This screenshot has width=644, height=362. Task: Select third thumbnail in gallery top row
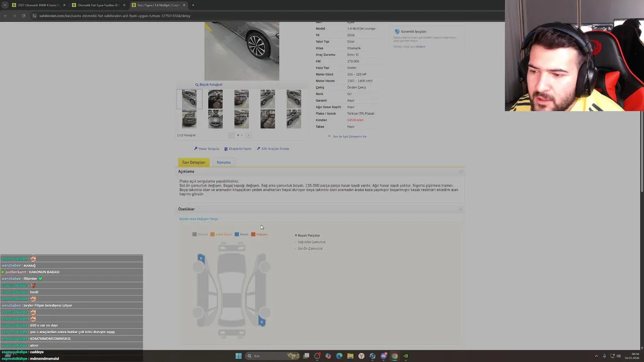coord(242,99)
